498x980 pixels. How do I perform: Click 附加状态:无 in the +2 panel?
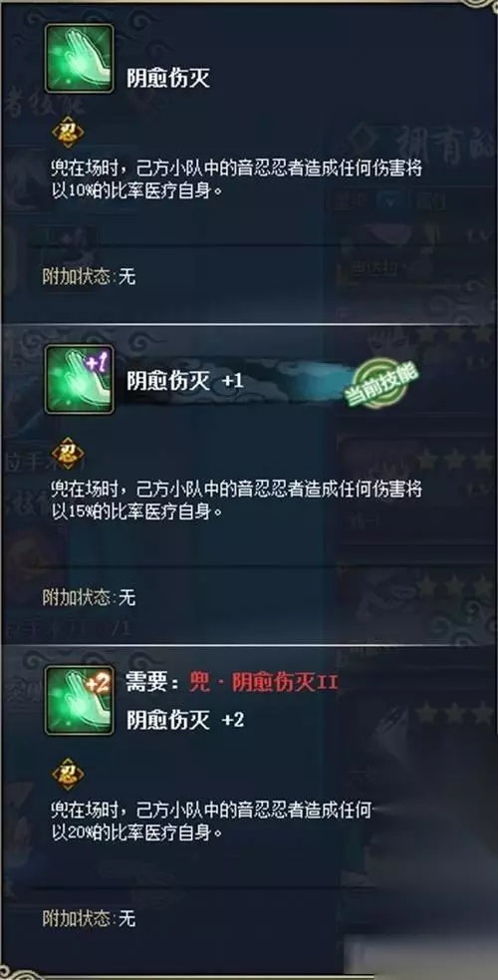tap(89, 918)
